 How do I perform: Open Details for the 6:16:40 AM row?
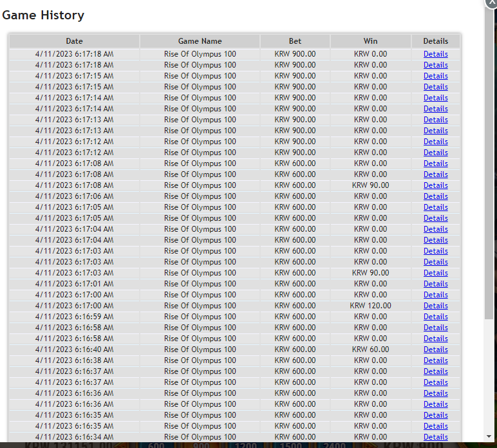coord(435,350)
